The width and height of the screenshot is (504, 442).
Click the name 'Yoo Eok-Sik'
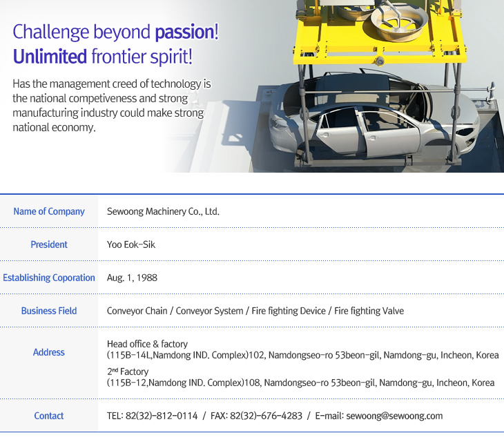[130, 244]
